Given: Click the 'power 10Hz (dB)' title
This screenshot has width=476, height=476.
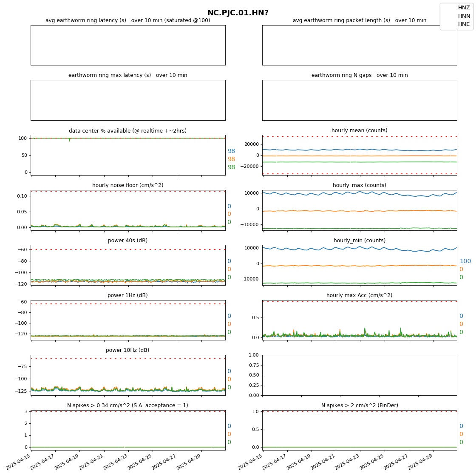Looking at the screenshot, I should click(x=127, y=350).
